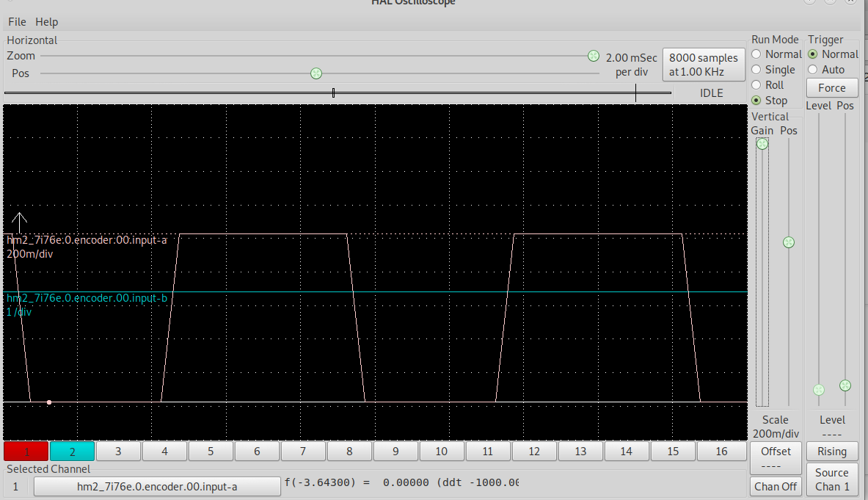Click the Rising trigger edge button
This screenshot has width=868, height=500.
click(x=832, y=452)
